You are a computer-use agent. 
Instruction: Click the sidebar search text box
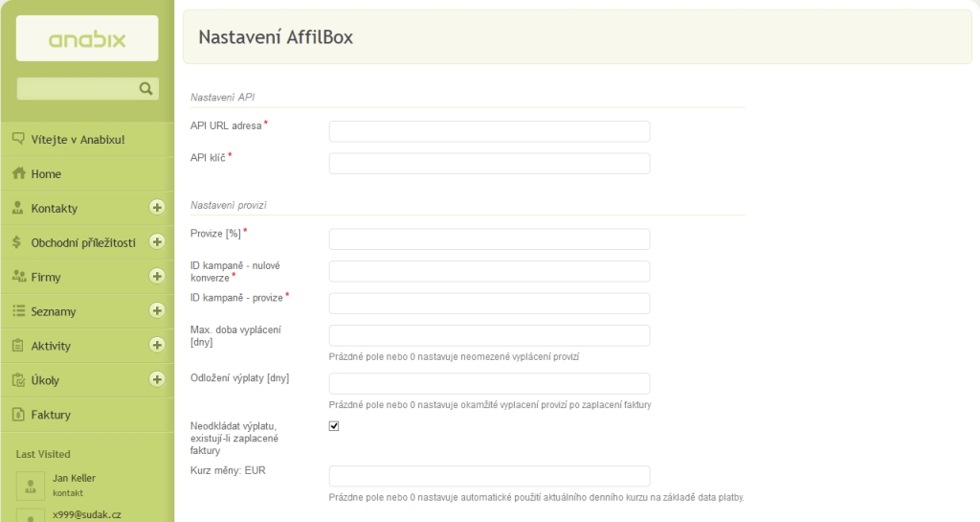click(78, 89)
